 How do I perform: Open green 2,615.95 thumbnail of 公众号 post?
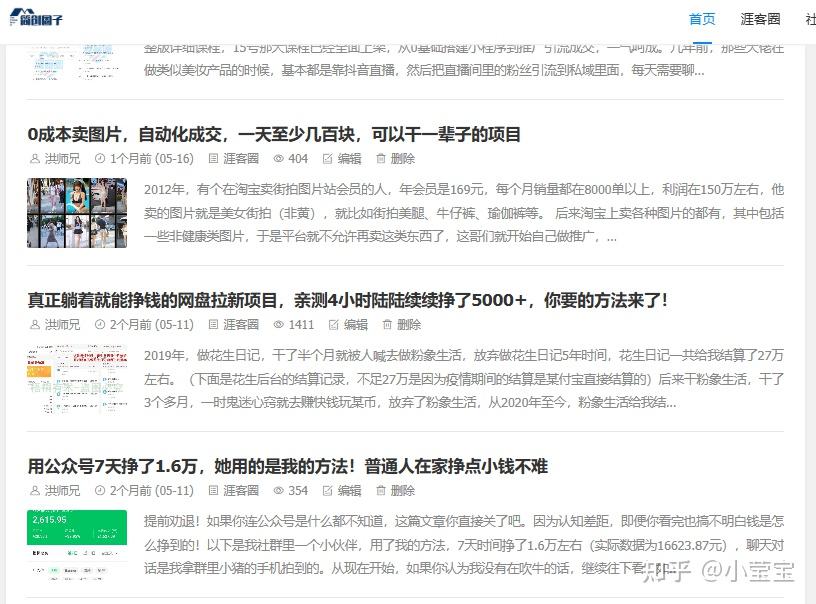coord(77,545)
